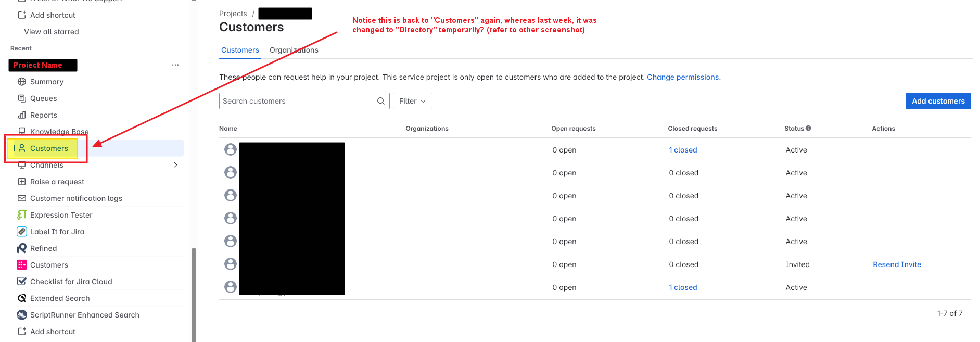980x342 pixels.
Task: Click the Add customers button
Action: [x=938, y=101]
